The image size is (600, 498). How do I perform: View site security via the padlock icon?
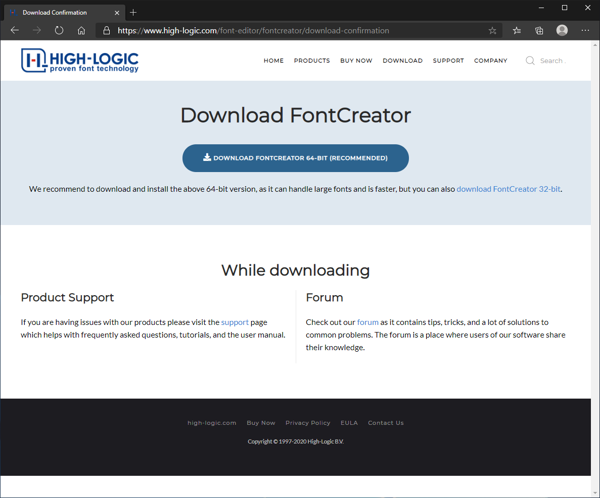(x=107, y=31)
